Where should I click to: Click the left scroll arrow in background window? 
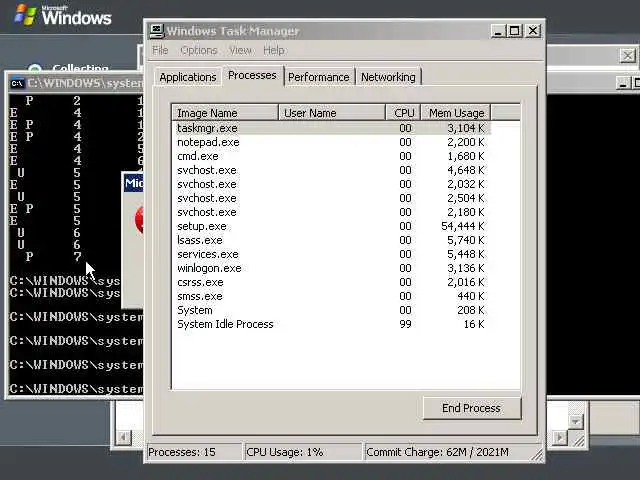click(x=123, y=438)
